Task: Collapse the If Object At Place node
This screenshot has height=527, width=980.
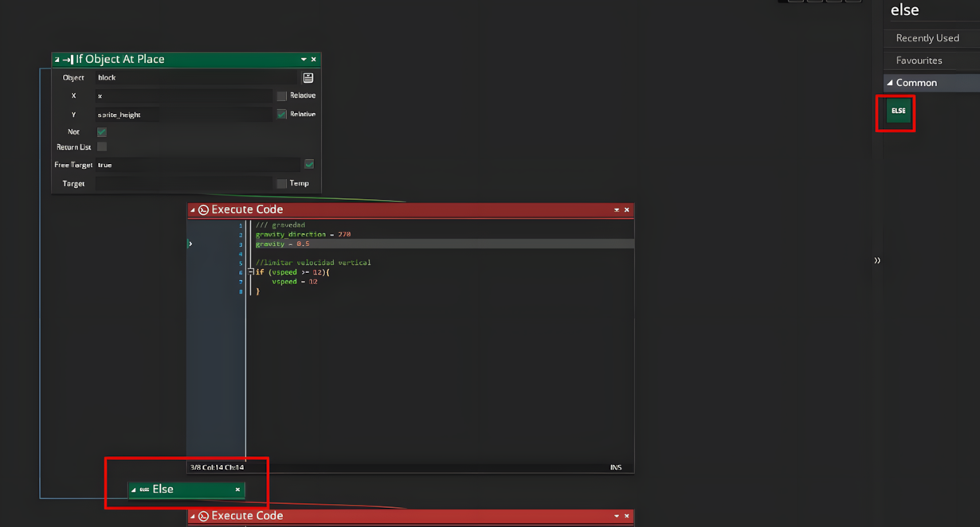Action: pyautogui.click(x=57, y=60)
